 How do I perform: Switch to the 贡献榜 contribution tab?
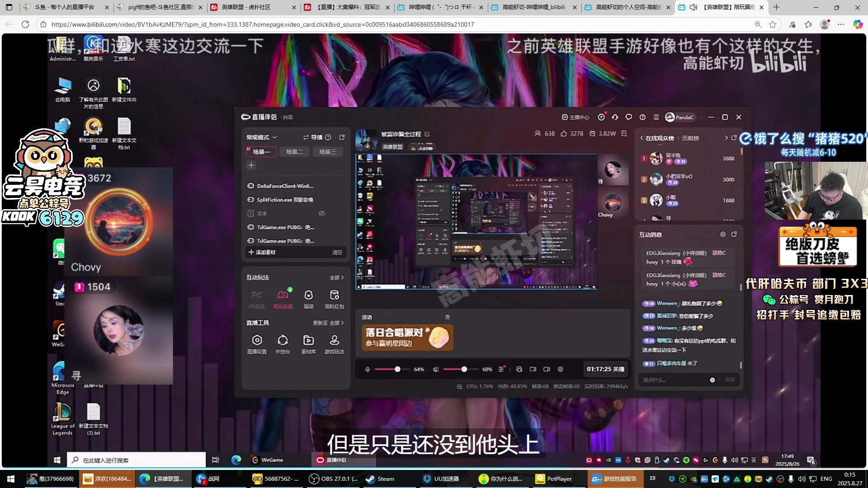tap(690, 138)
